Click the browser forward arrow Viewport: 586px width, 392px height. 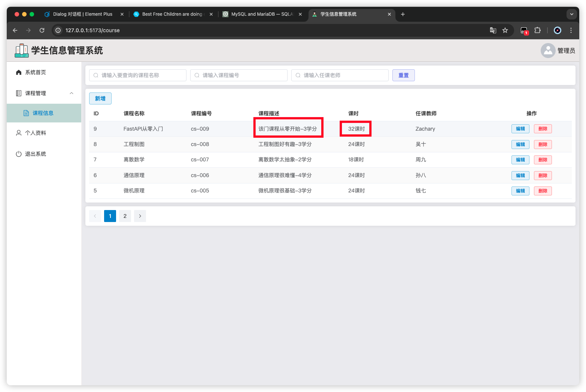(28, 30)
